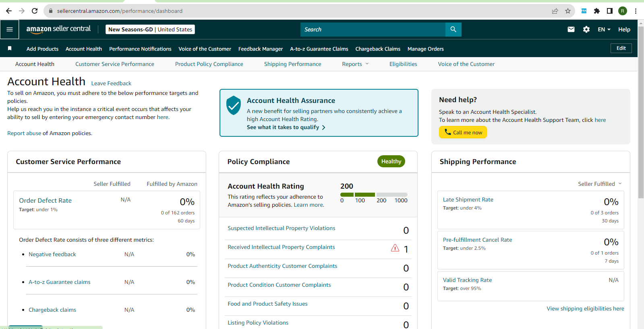Select Add Products in the top menu
The image size is (644, 329).
click(x=42, y=49)
